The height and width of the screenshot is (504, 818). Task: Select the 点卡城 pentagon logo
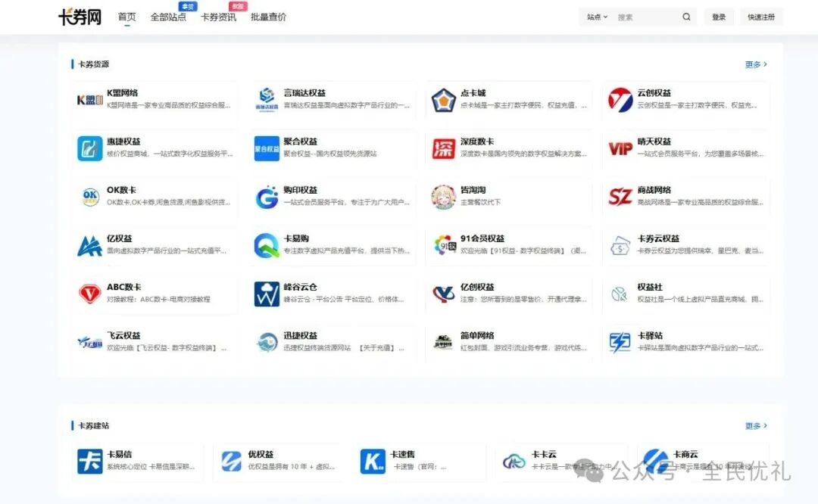click(443, 100)
